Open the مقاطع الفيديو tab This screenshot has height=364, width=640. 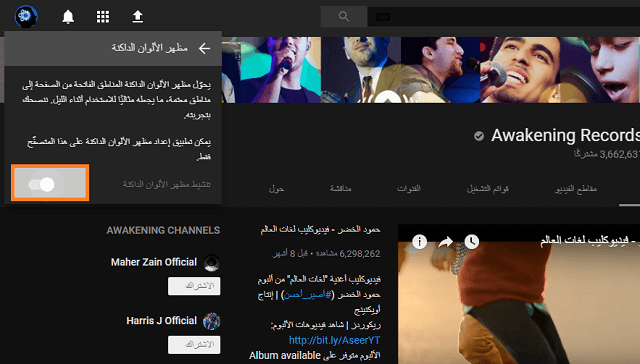576,189
